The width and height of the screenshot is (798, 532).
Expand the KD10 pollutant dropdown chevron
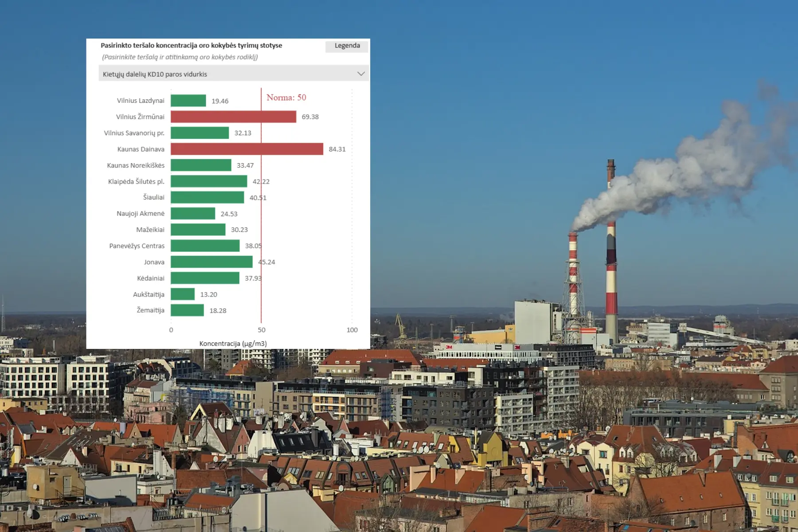pyautogui.click(x=361, y=74)
